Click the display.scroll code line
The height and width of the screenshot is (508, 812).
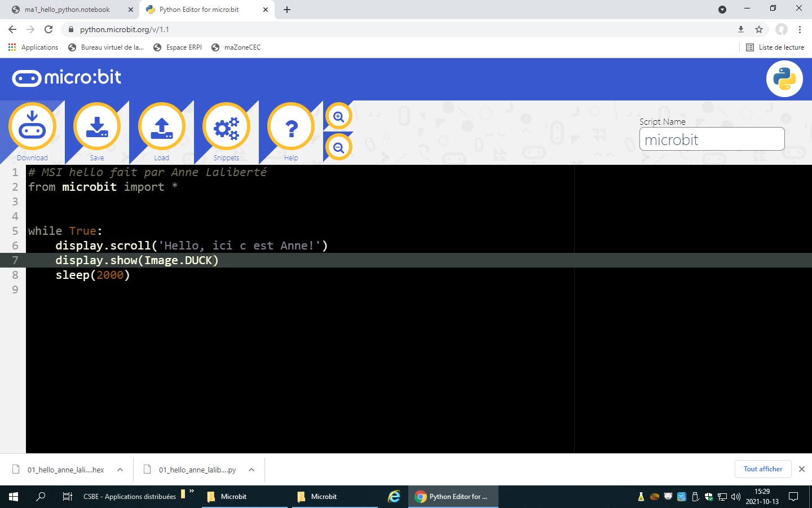click(192, 246)
